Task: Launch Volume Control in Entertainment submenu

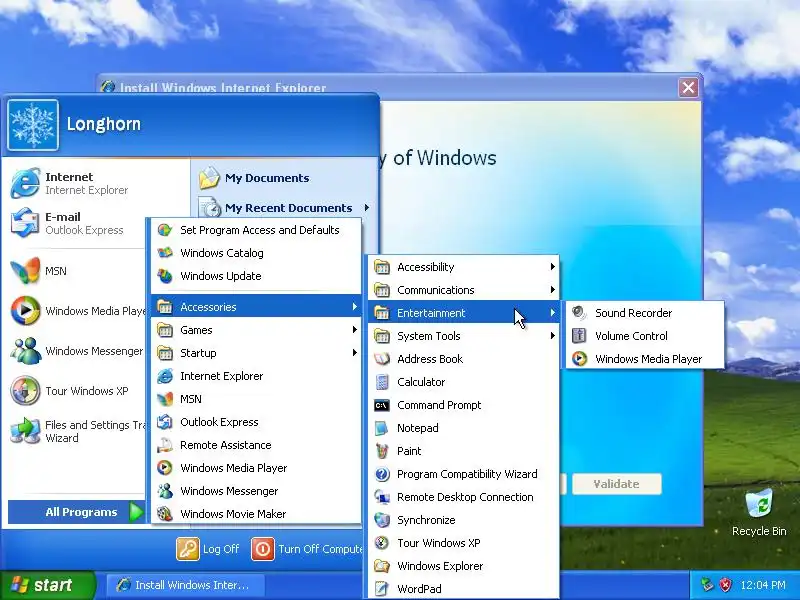Action: pos(645,336)
